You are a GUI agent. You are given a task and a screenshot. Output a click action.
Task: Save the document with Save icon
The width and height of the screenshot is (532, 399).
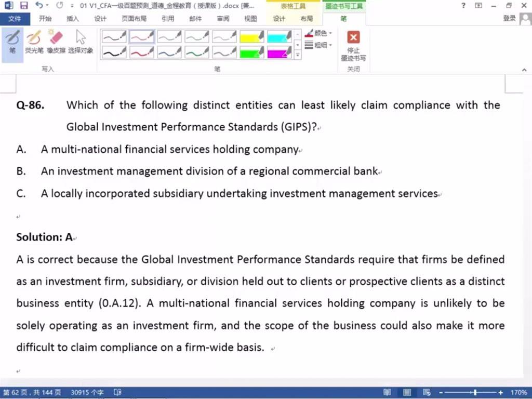pyautogui.click(x=24, y=5)
